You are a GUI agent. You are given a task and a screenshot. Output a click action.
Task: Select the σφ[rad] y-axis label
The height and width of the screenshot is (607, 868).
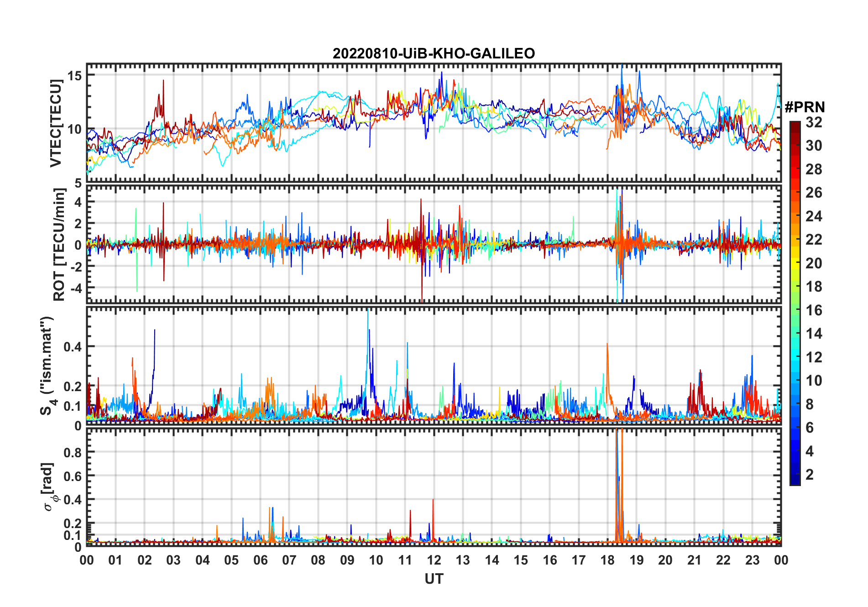pos(49,487)
